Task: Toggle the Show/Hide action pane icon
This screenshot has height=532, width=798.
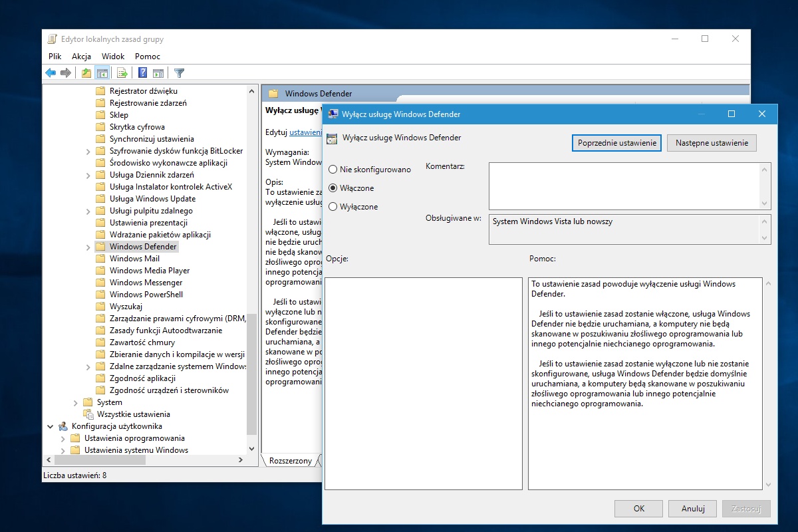Action: pos(158,73)
